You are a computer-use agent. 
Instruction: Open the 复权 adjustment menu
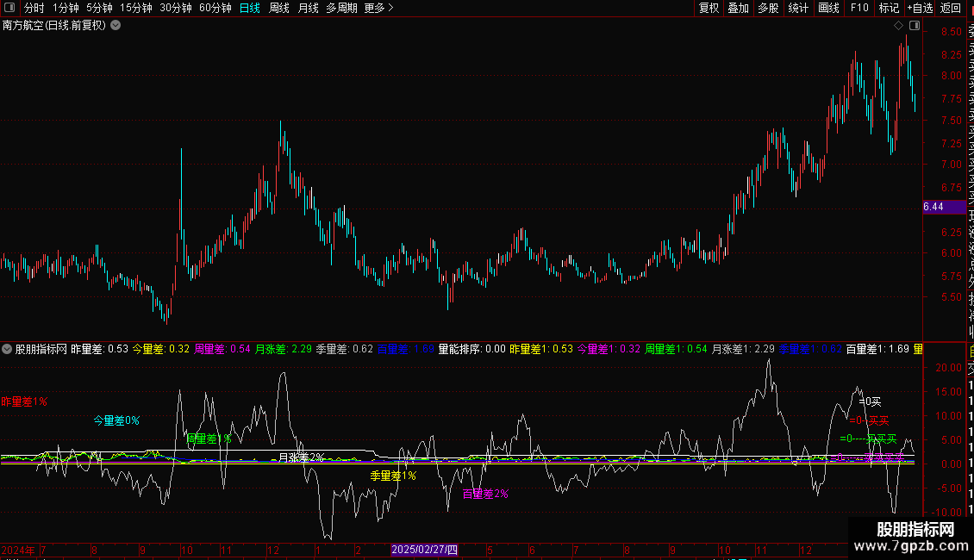pos(709,8)
